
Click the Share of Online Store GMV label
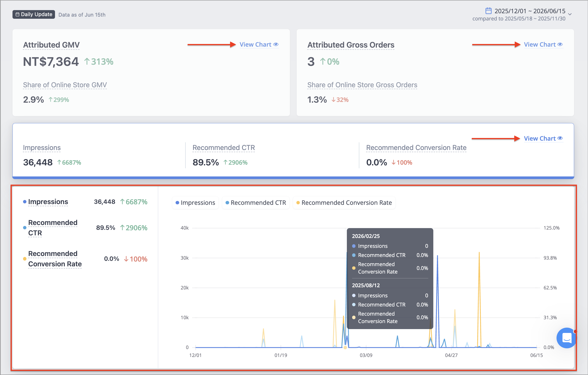pos(65,85)
